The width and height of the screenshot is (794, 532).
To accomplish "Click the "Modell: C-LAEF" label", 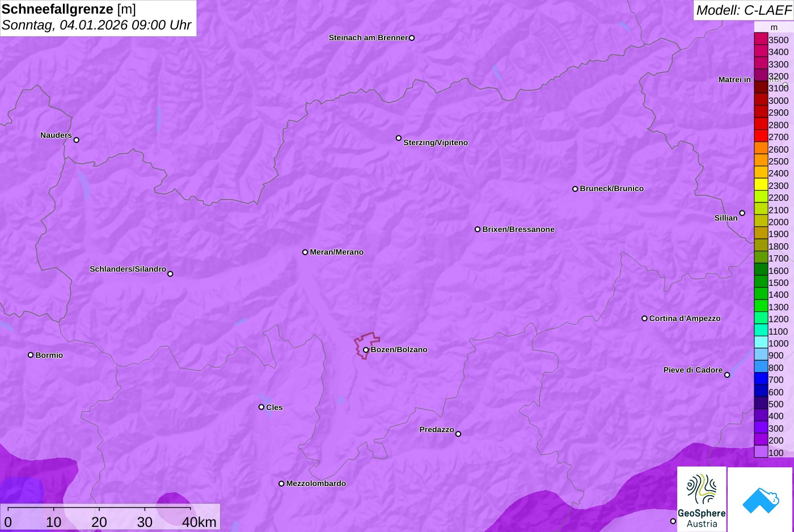I will [x=744, y=10].
